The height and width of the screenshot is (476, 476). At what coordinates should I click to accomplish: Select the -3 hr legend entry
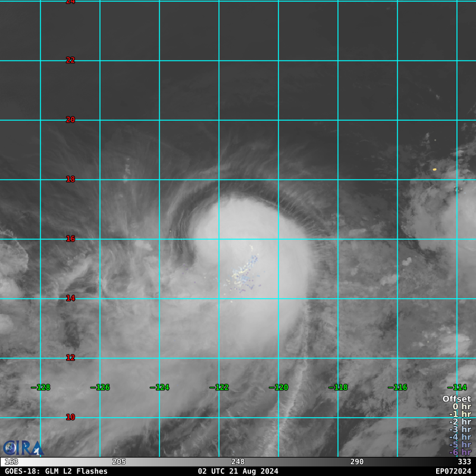coord(460,429)
